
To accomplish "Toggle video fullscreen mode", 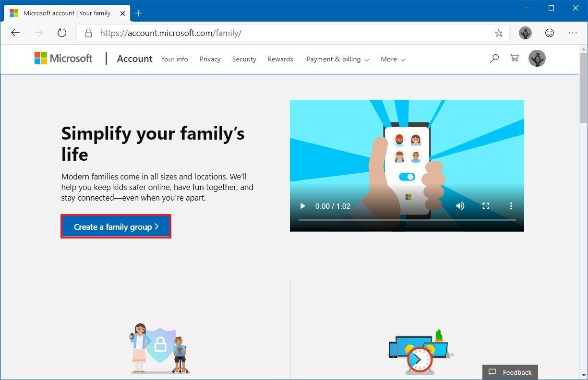I will [x=486, y=206].
